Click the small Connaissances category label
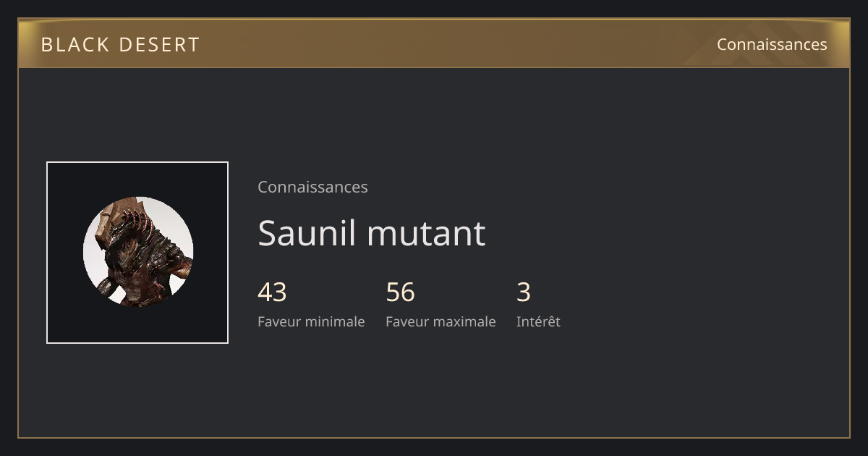The image size is (868, 456). [312, 187]
